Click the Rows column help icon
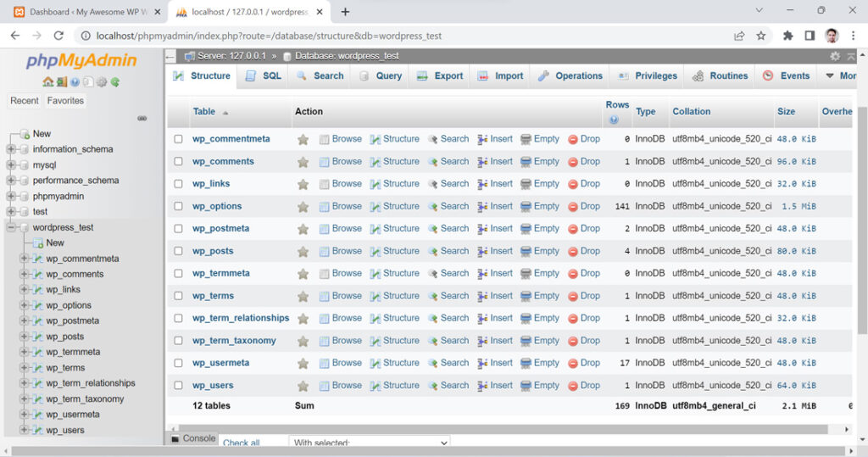 [613, 120]
